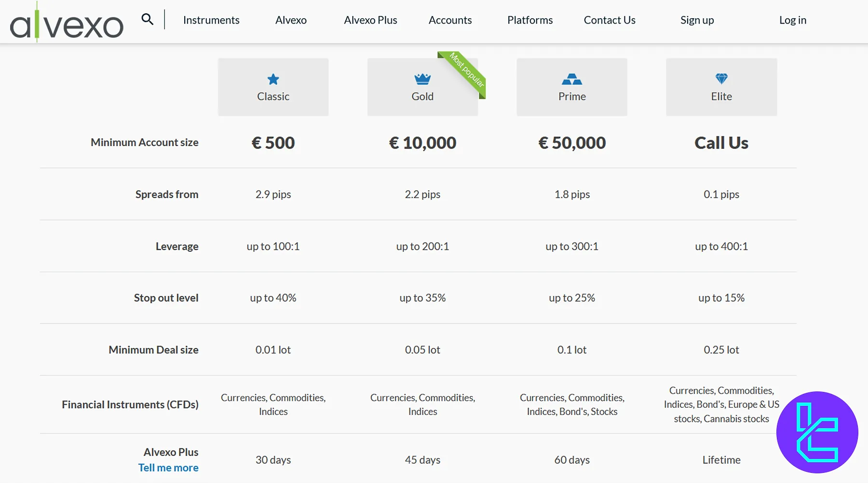The height and width of the screenshot is (483, 868).
Task: Open the Alvexo menu item
Action: point(291,20)
